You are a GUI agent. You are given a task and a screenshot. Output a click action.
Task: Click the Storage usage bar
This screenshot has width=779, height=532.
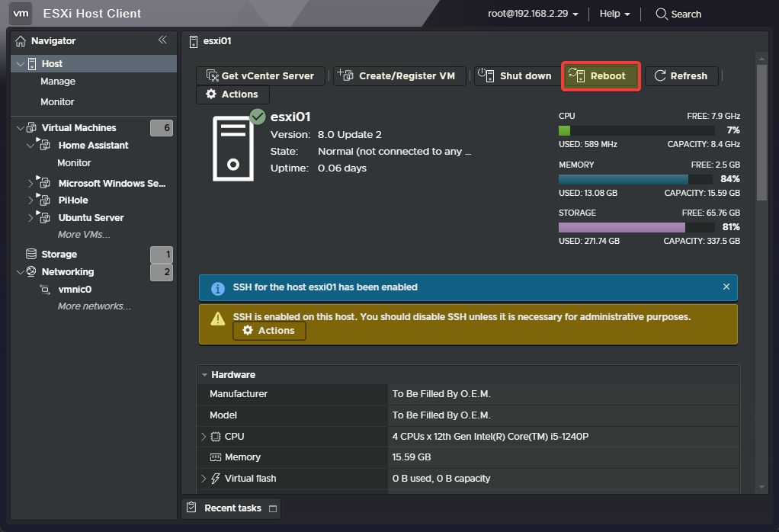[636, 227]
